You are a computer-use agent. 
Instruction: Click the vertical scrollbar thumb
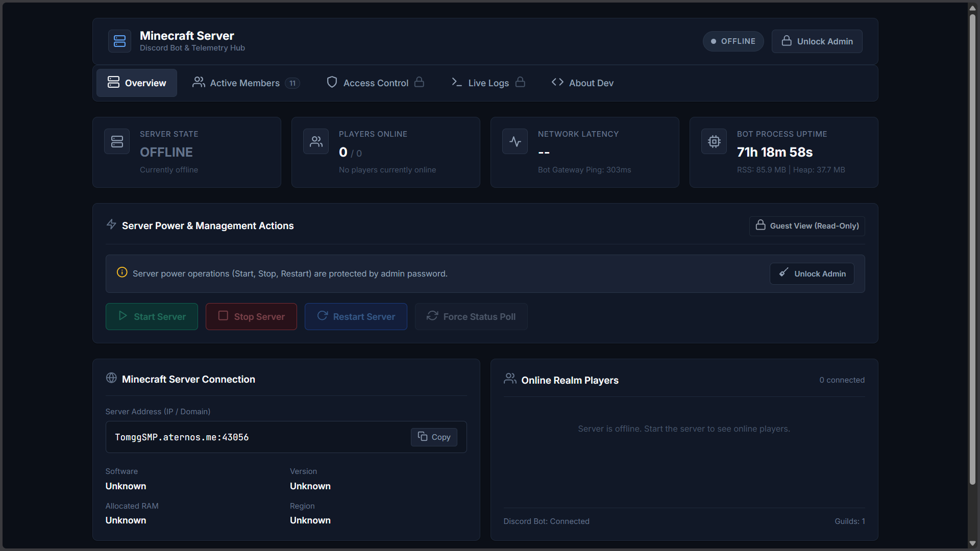(x=973, y=250)
